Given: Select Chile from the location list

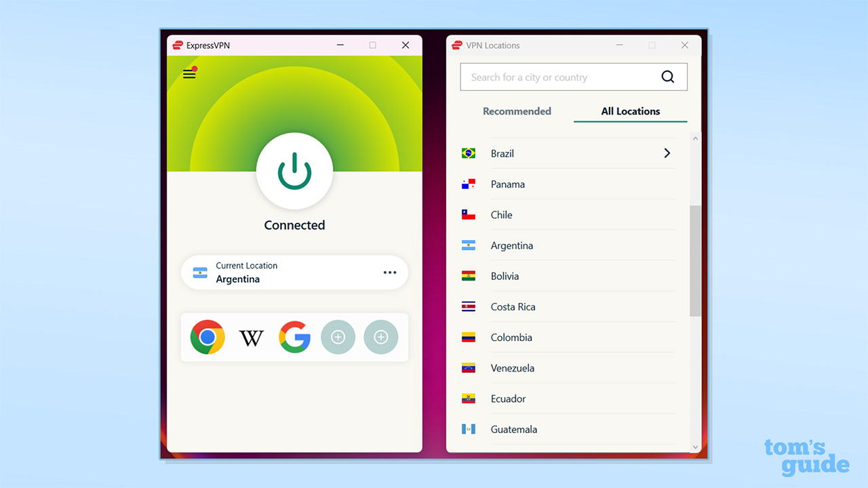Looking at the screenshot, I should pyautogui.click(x=568, y=215).
